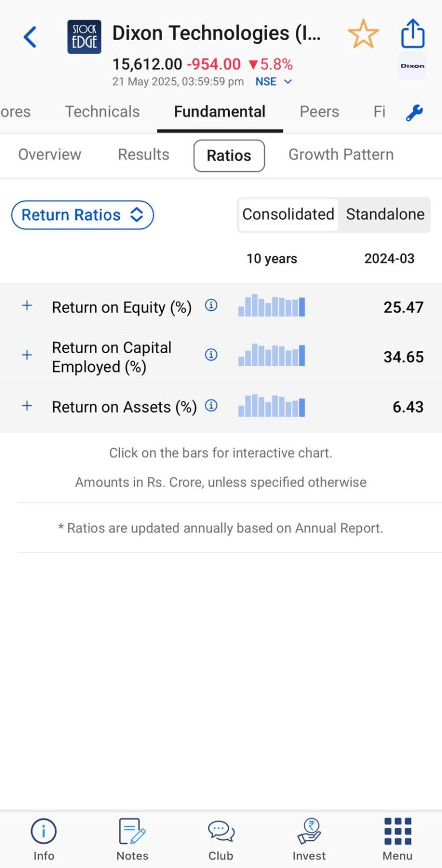442x868 pixels.
Task: Select the Growth Pattern sub-tab
Action: [341, 155]
